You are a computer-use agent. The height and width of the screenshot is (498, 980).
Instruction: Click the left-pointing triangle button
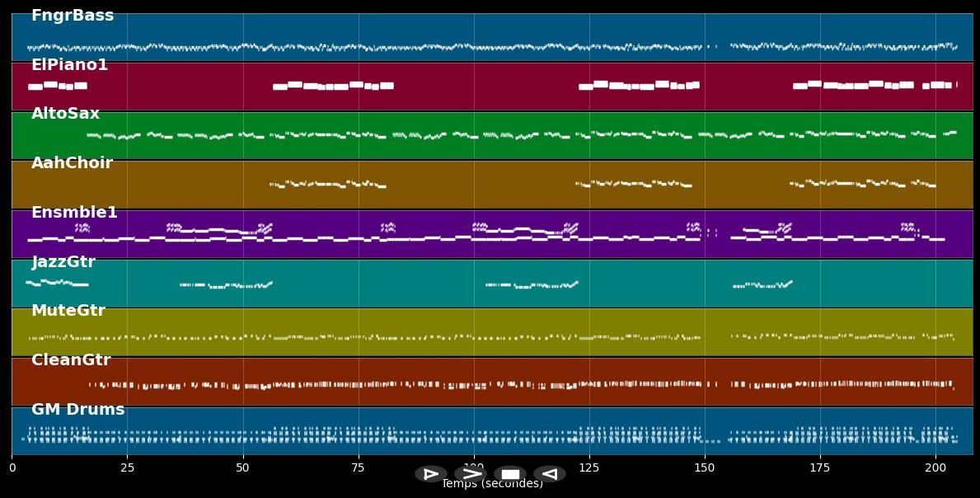pyautogui.click(x=549, y=474)
